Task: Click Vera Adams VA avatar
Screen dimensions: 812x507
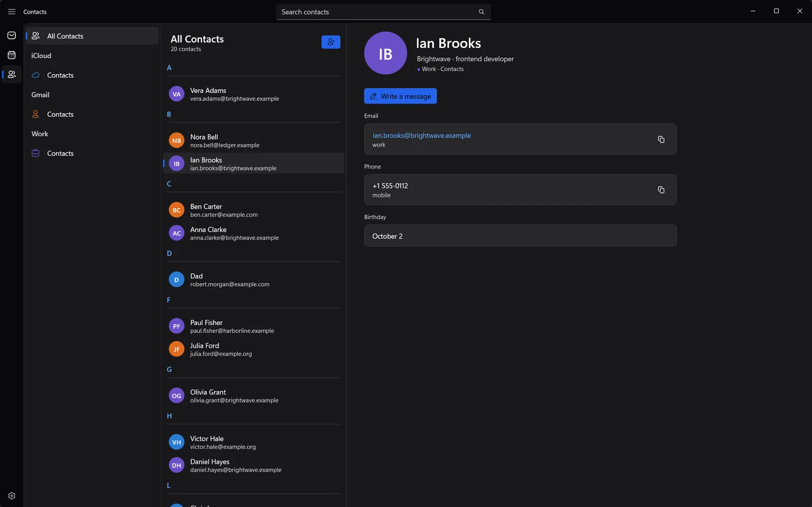Action: [177, 94]
